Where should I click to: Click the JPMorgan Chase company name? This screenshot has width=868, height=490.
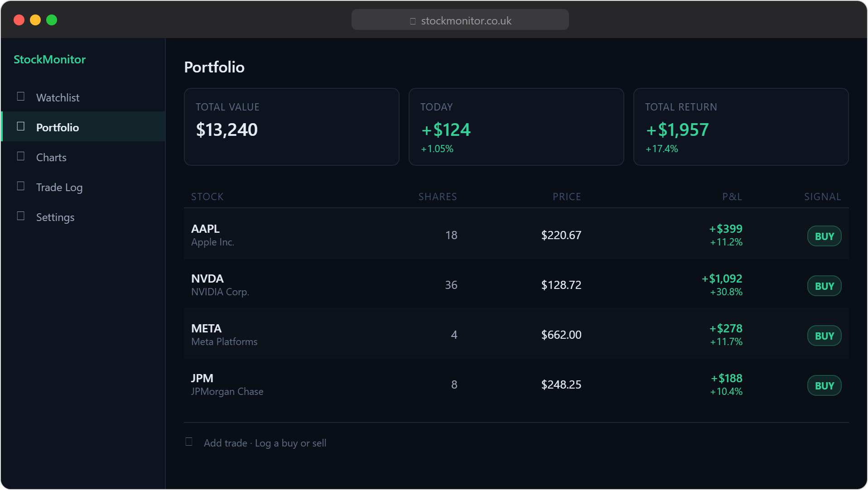click(227, 392)
